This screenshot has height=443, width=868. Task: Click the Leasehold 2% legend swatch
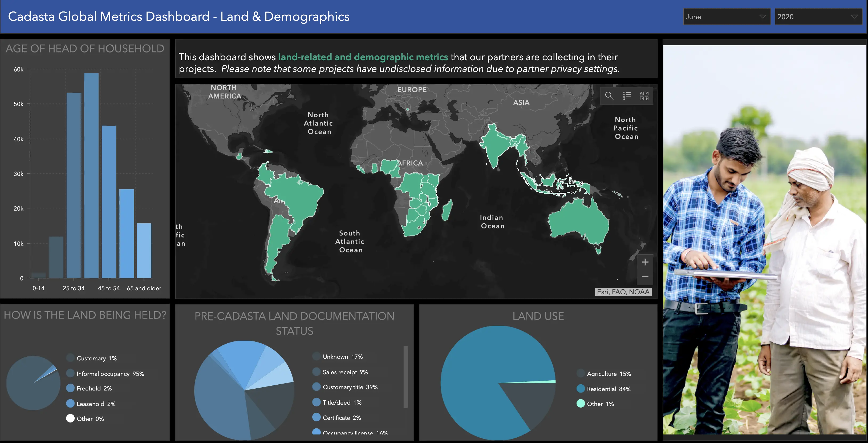point(70,403)
